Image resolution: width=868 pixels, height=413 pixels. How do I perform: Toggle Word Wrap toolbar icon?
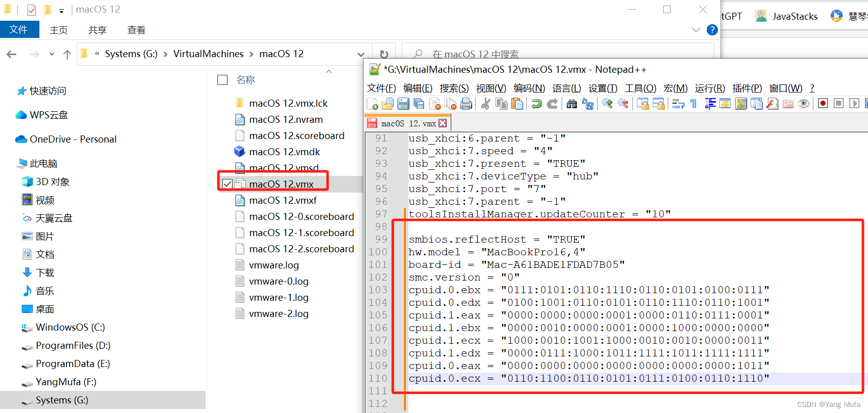[x=678, y=104]
